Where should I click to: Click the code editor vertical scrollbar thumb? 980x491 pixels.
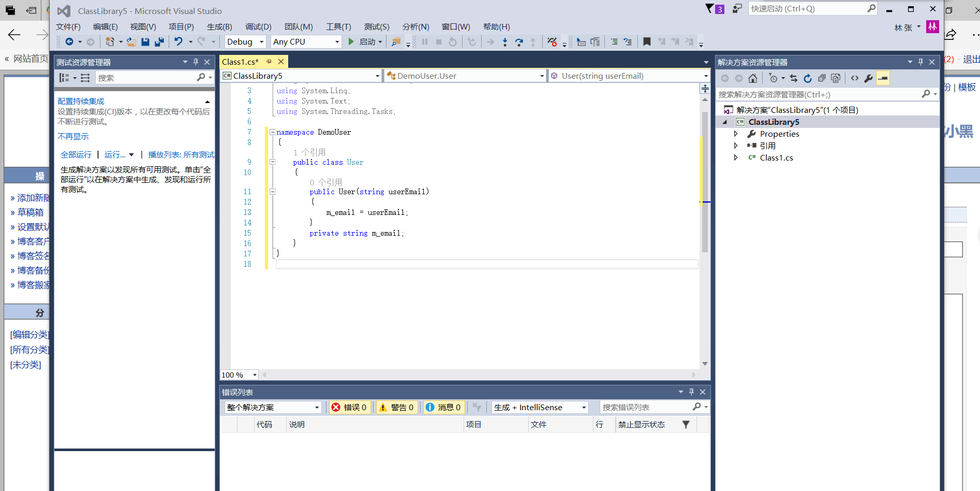705,181
